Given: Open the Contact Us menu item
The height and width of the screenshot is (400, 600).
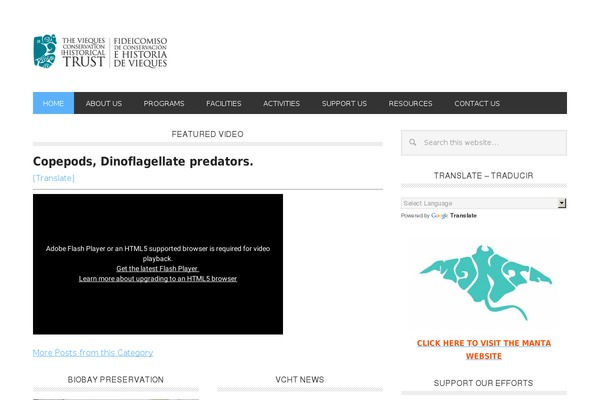Looking at the screenshot, I should (x=477, y=103).
